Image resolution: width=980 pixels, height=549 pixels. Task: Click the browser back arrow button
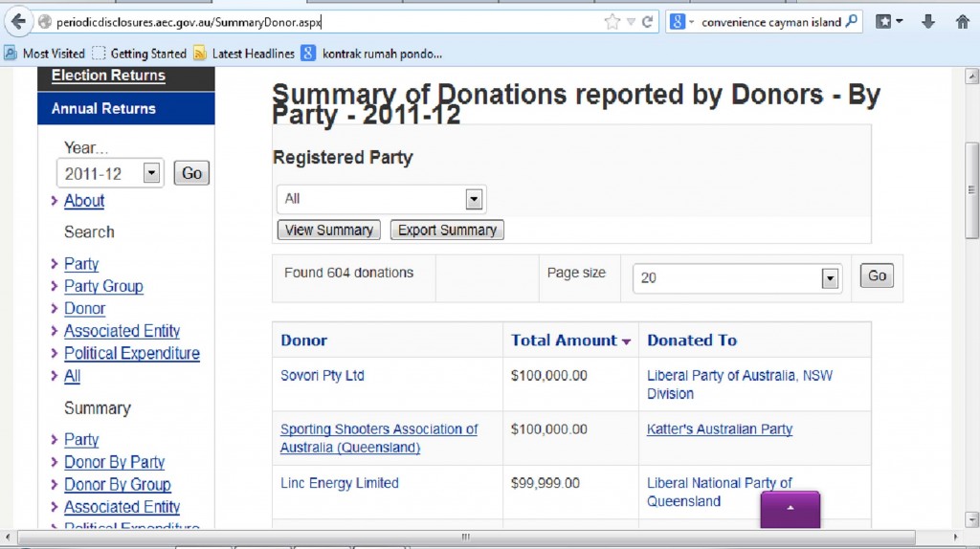[18, 22]
